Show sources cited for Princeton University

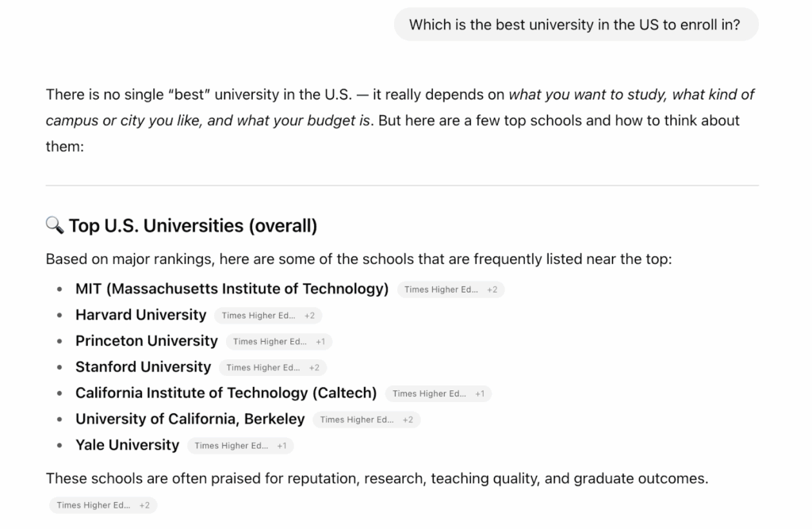pos(279,342)
